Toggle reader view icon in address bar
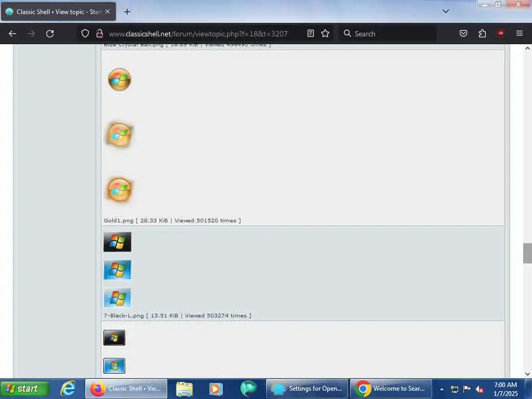Image resolution: width=532 pixels, height=399 pixels. [311, 33]
